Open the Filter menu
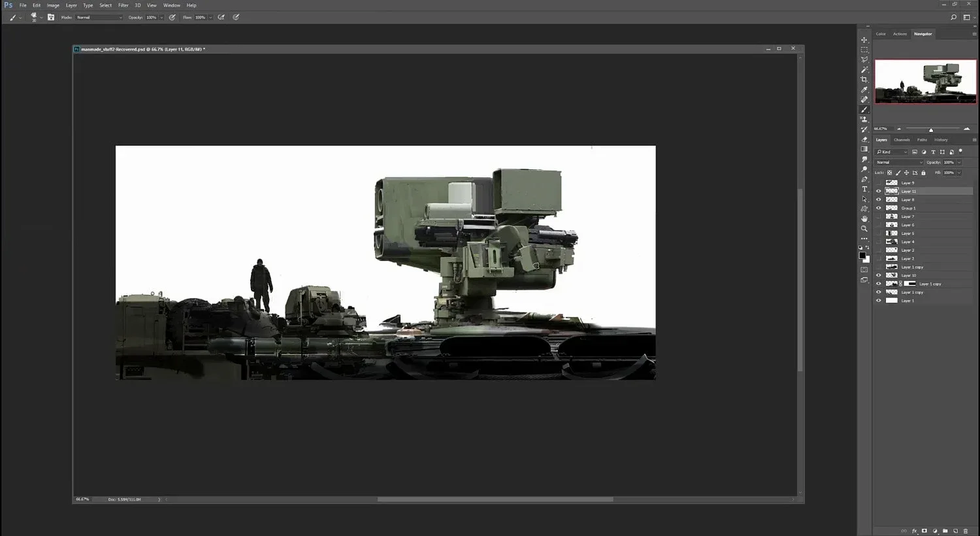This screenshot has height=536, width=980. click(x=123, y=5)
